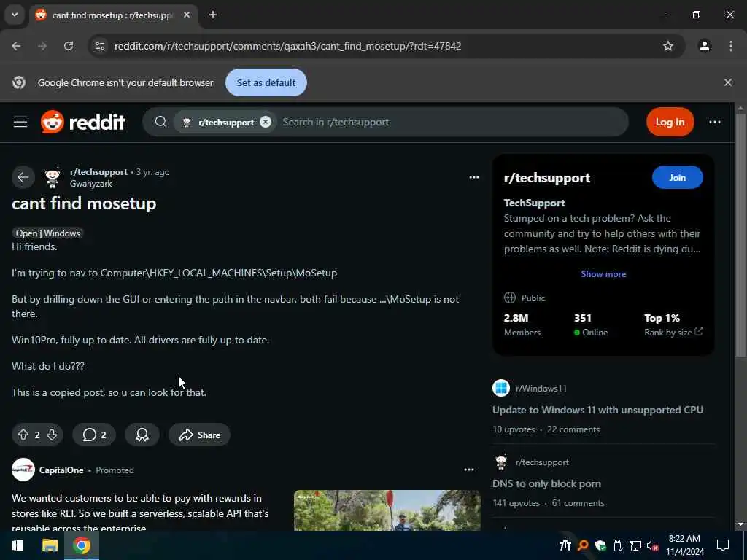The image size is (747, 560).
Task: Upvote the cant find mosetup post
Action: (x=23, y=435)
